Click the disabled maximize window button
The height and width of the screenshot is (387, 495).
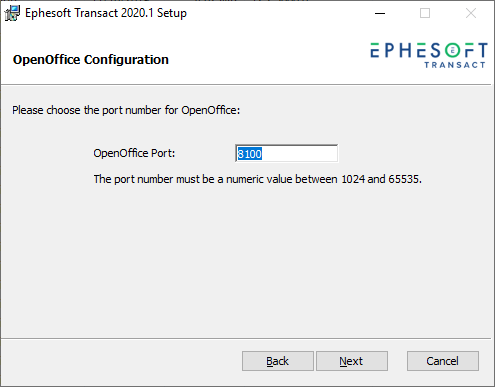pos(425,13)
